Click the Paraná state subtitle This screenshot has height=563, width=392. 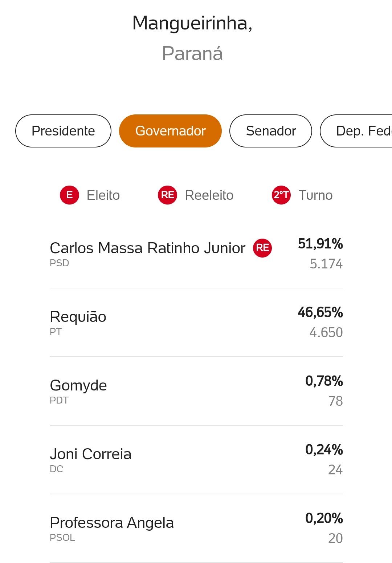(x=192, y=54)
